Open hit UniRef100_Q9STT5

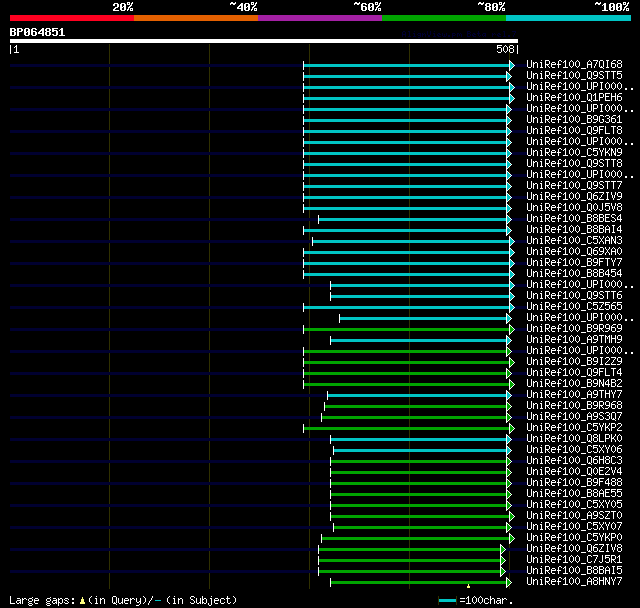[574, 75]
